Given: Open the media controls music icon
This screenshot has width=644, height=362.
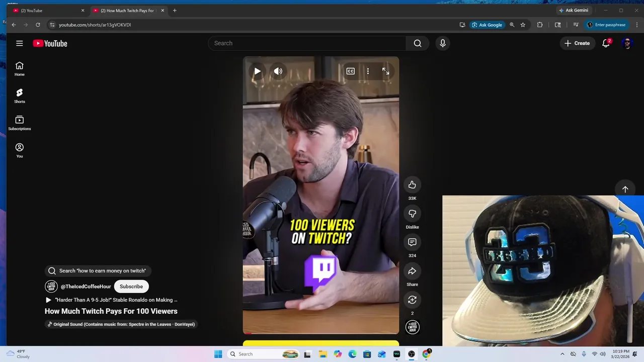Looking at the screenshot, I should point(576,25).
